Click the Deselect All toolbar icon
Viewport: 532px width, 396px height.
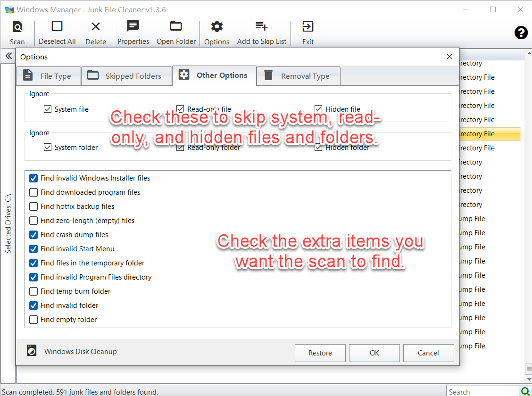(57, 26)
